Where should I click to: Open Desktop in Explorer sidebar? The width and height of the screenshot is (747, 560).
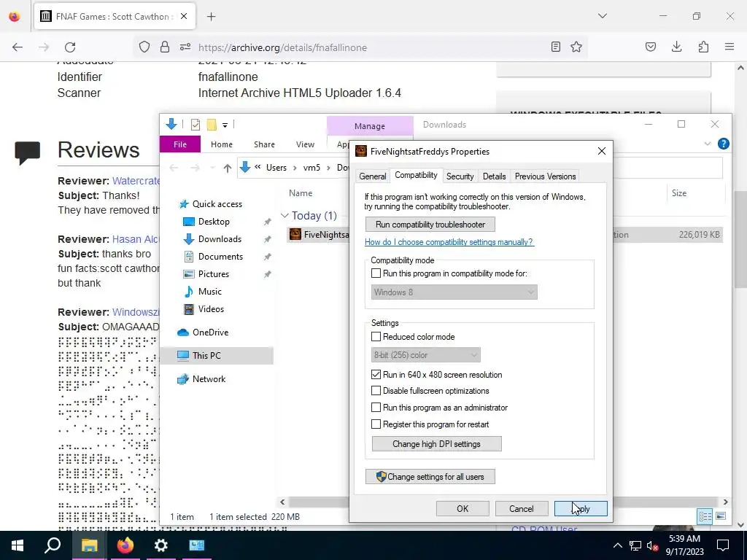pos(214,222)
